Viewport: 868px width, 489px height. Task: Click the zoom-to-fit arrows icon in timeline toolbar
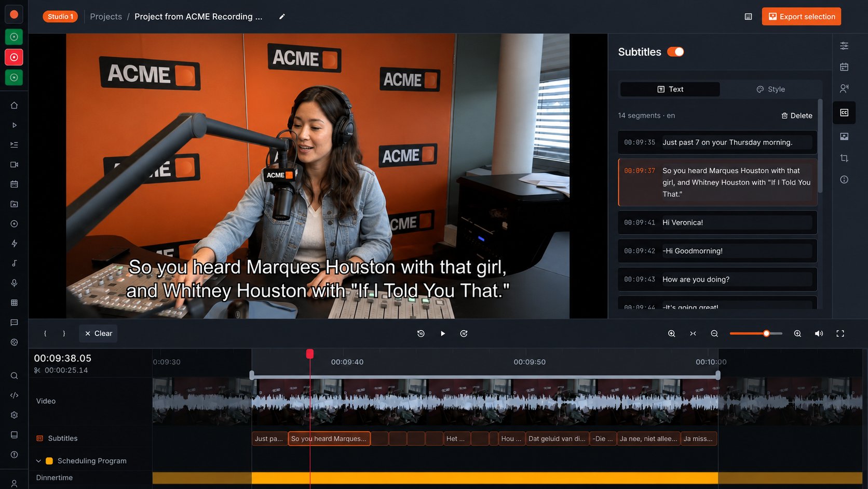click(693, 334)
